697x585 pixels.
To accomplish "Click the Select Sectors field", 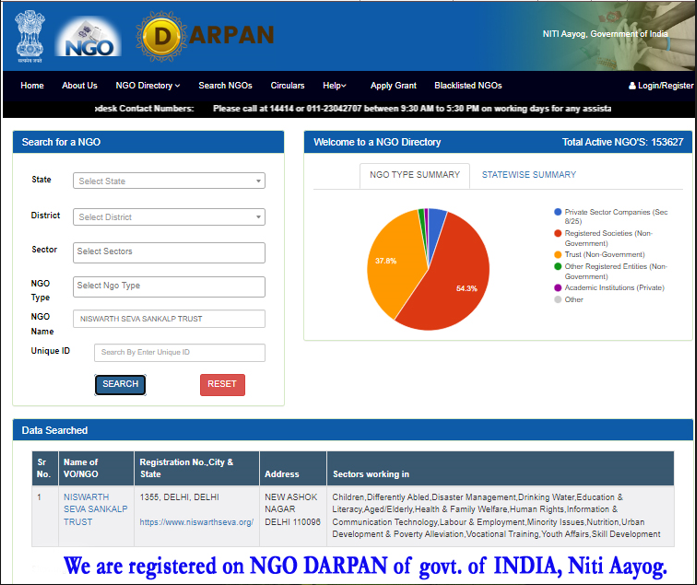I will pyautogui.click(x=169, y=252).
